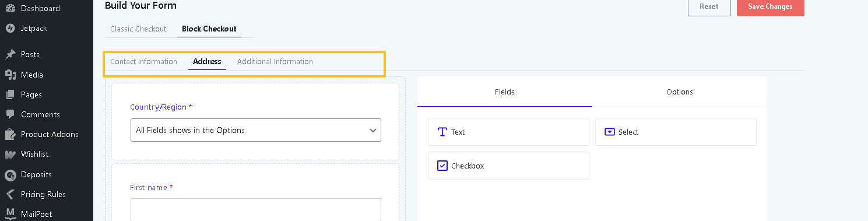Viewport: 868px width, 221px height.
Task: Click the Wishlist icon in sidebar
Action: pyautogui.click(x=10, y=155)
